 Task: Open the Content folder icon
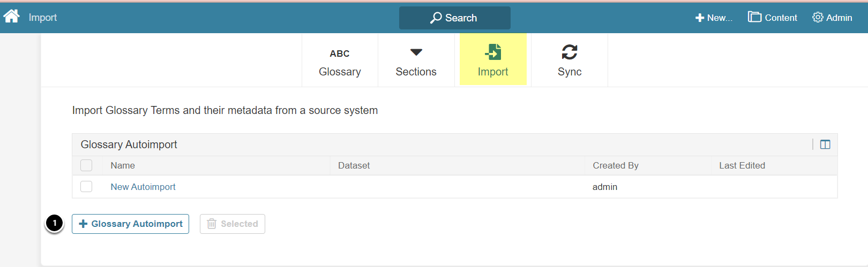754,17
